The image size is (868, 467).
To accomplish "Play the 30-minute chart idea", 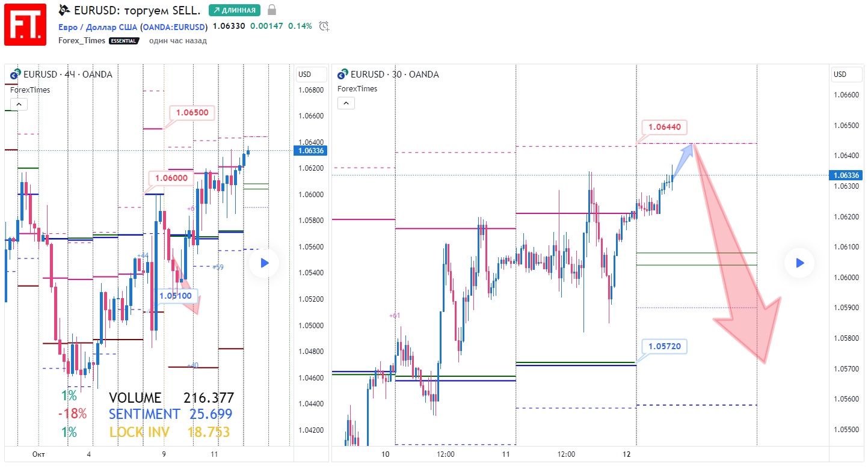I will tap(799, 263).
